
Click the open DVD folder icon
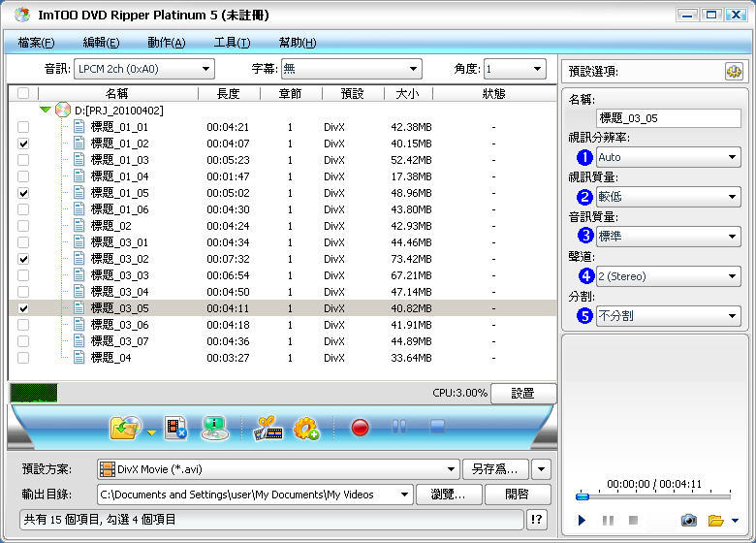point(125,427)
